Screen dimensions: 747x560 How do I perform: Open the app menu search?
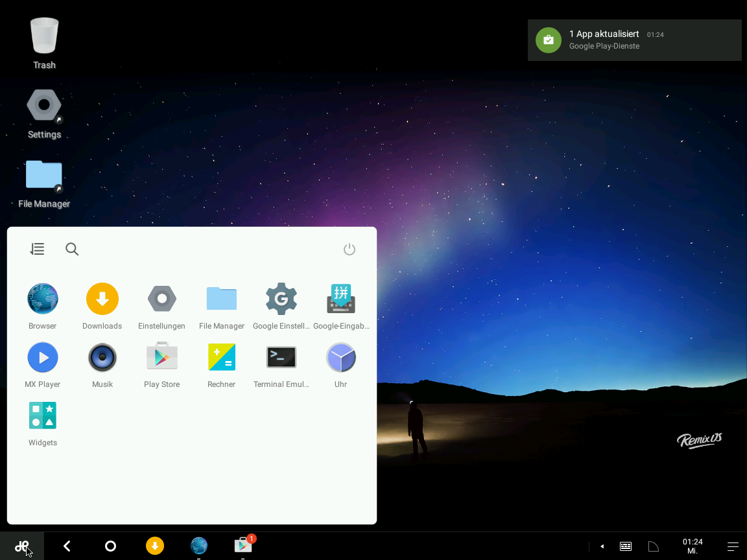click(x=71, y=248)
